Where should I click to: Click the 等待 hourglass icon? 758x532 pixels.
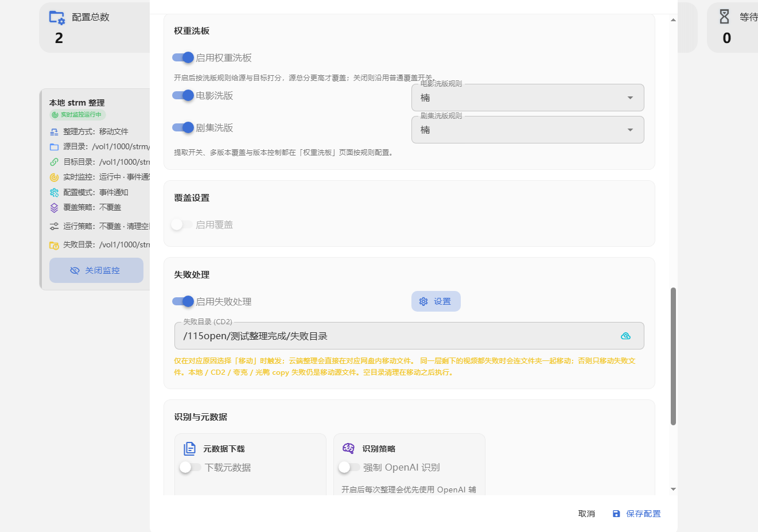pos(725,17)
